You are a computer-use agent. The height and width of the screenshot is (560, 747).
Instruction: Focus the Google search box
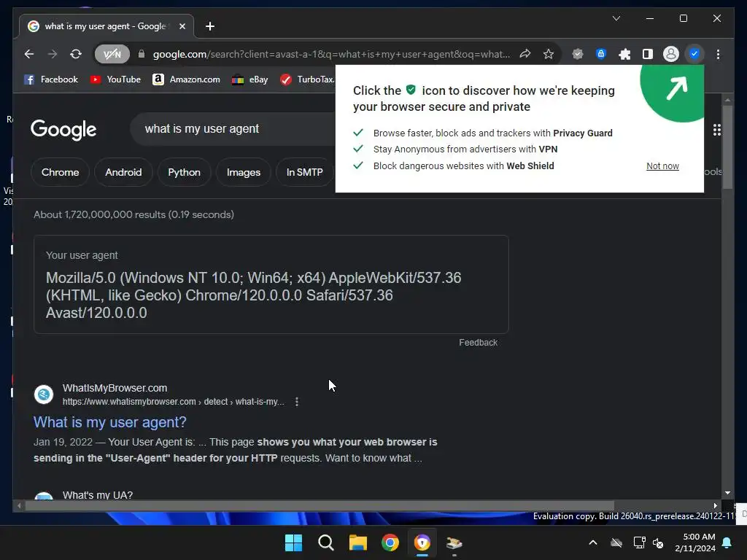(233, 128)
